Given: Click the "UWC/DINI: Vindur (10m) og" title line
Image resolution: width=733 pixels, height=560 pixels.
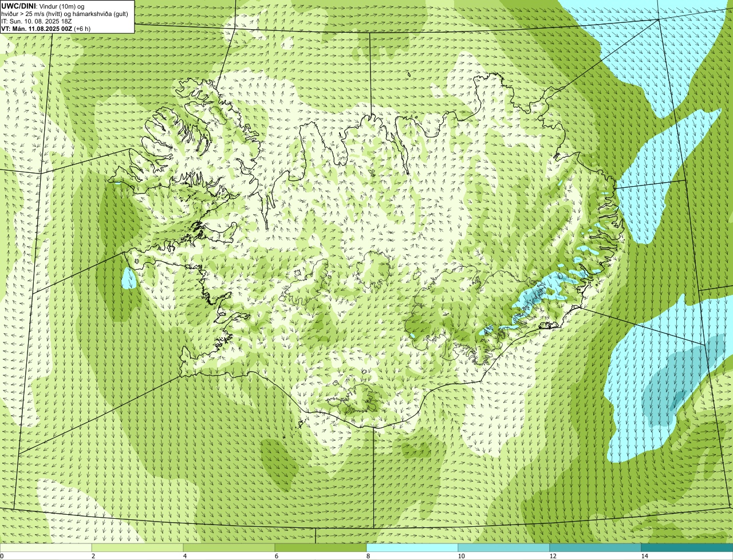Looking at the screenshot, I should [x=43, y=6].
